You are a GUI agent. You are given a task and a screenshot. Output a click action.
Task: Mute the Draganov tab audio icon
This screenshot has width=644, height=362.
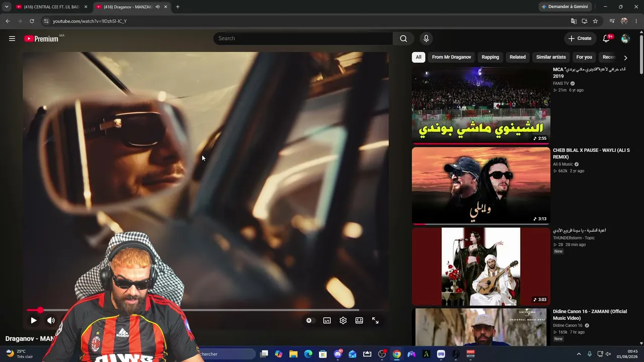click(157, 7)
